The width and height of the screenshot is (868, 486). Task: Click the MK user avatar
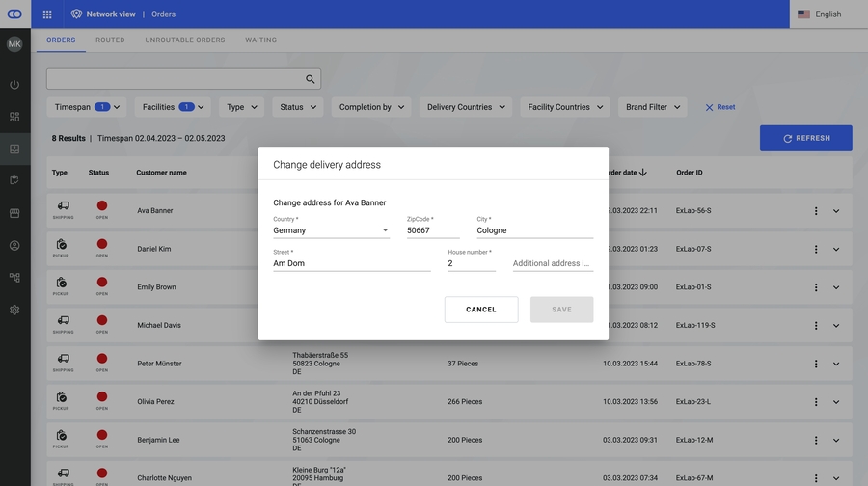pyautogui.click(x=14, y=44)
